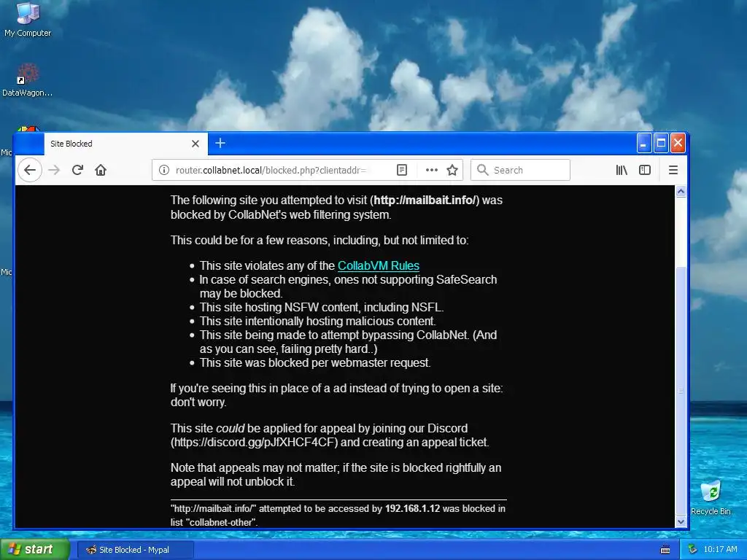
Task: Click the search magnifier icon
Action: pyautogui.click(x=483, y=170)
